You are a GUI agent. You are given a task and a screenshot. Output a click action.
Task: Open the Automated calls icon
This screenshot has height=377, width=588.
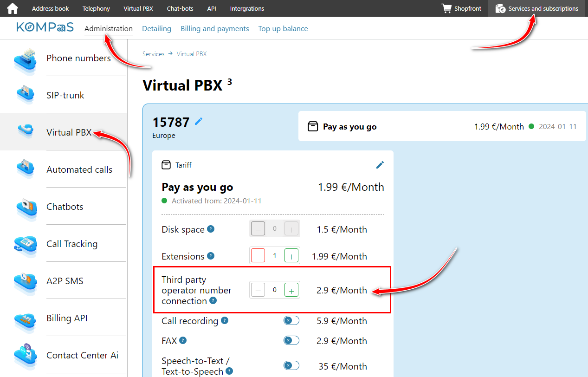coord(25,169)
